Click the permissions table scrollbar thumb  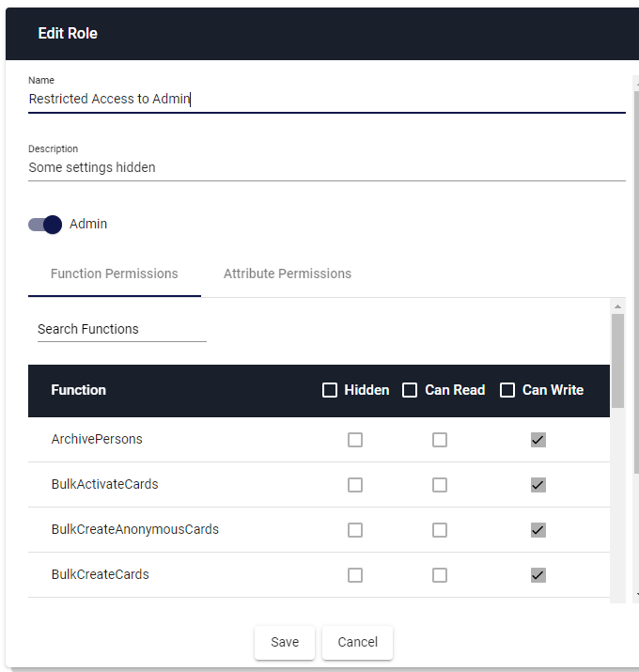[x=617, y=361]
